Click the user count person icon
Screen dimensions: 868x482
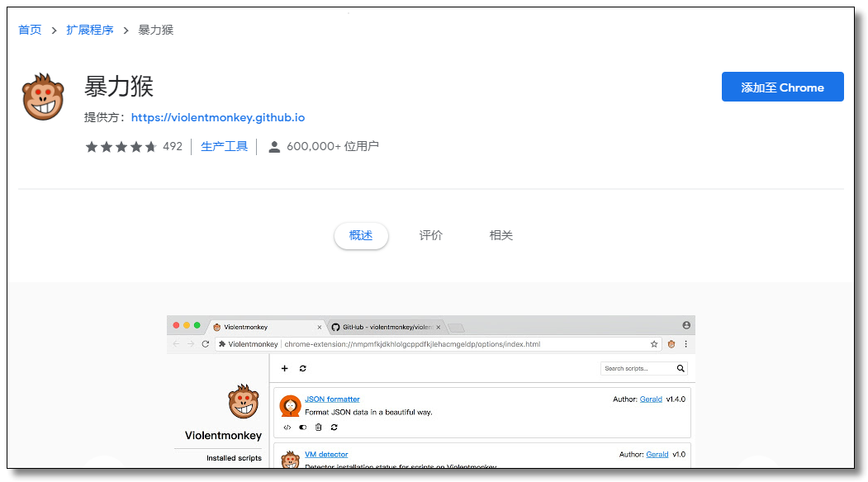(x=274, y=147)
